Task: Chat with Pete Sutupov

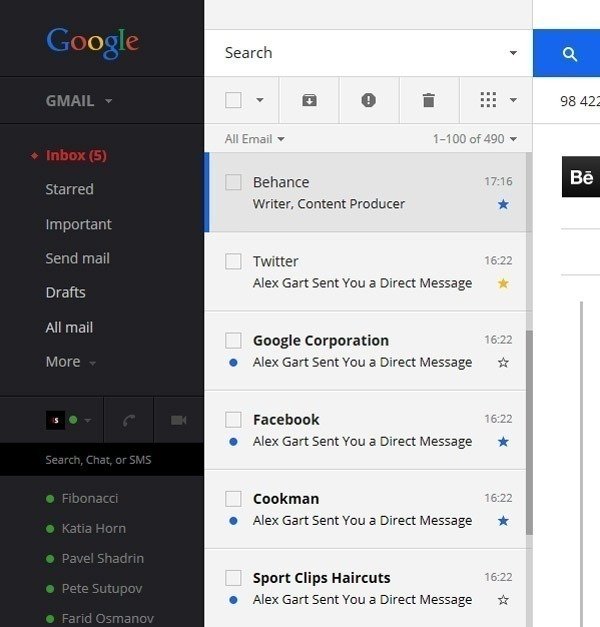Action: [102, 589]
